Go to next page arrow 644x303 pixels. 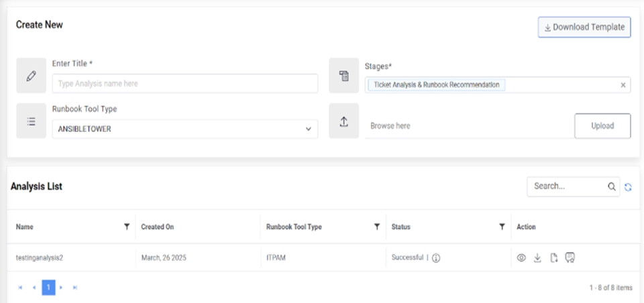(x=61, y=287)
